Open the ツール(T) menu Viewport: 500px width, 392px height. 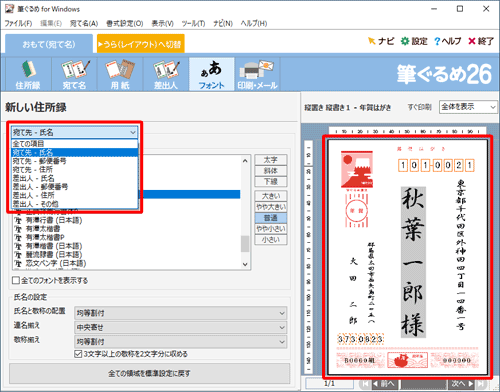pos(193,23)
